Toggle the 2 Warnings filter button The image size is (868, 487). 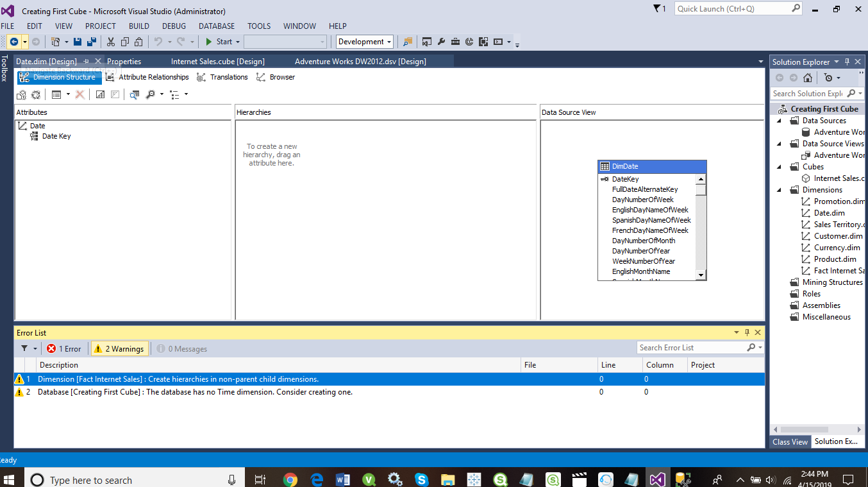pos(119,348)
